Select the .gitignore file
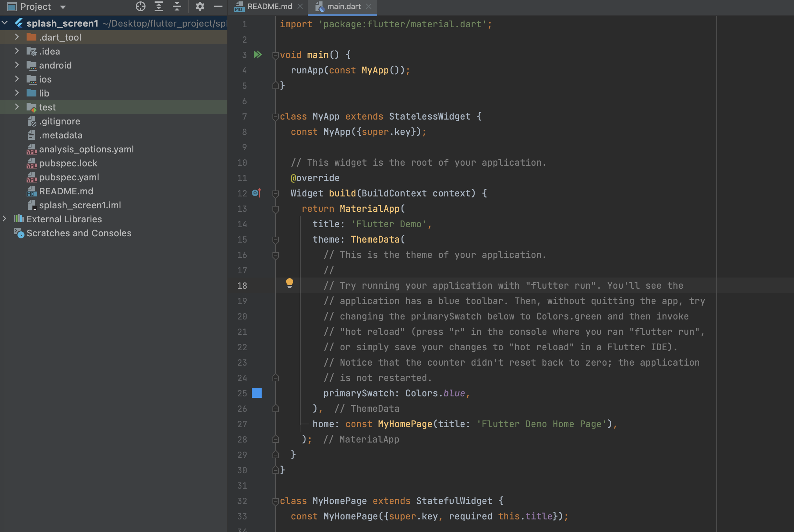Image resolution: width=794 pixels, height=532 pixels. point(59,121)
